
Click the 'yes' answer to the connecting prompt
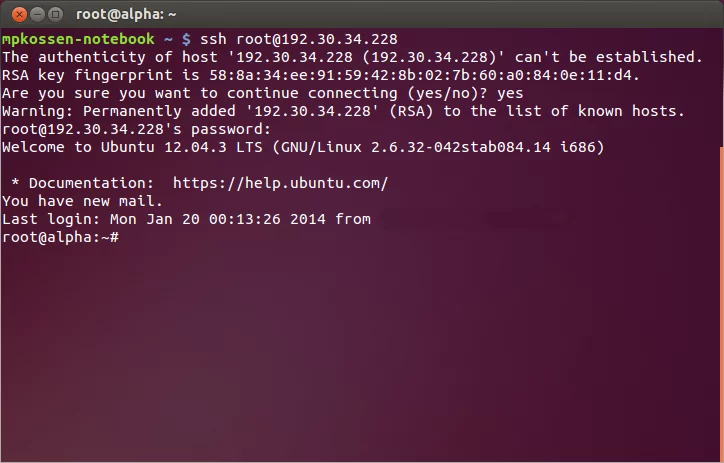(x=510, y=94)
